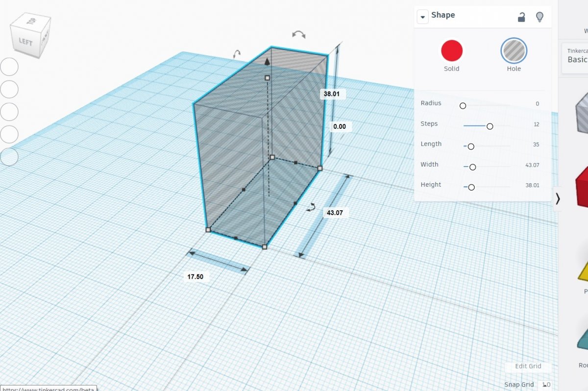Screen dimensions: 588x391
Task: Edit the Radius value 0
Action: [537, 104]
